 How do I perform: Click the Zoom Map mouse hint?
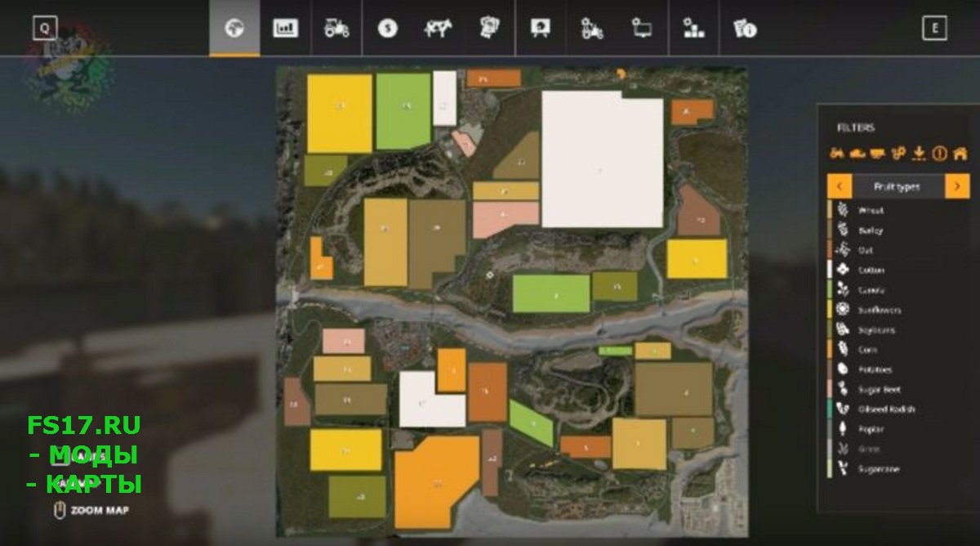[91, 511]
